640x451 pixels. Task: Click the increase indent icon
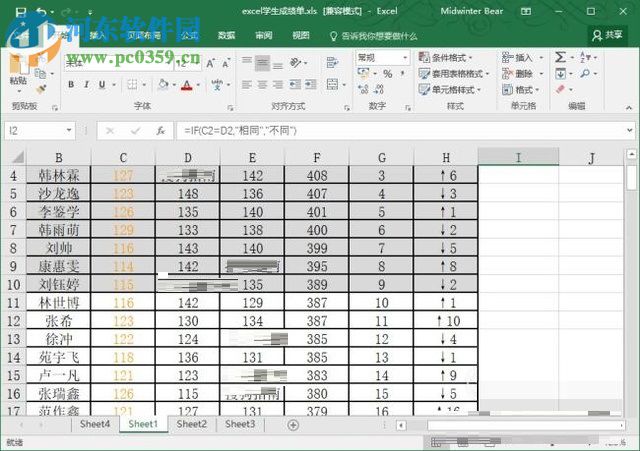point(311,84)
